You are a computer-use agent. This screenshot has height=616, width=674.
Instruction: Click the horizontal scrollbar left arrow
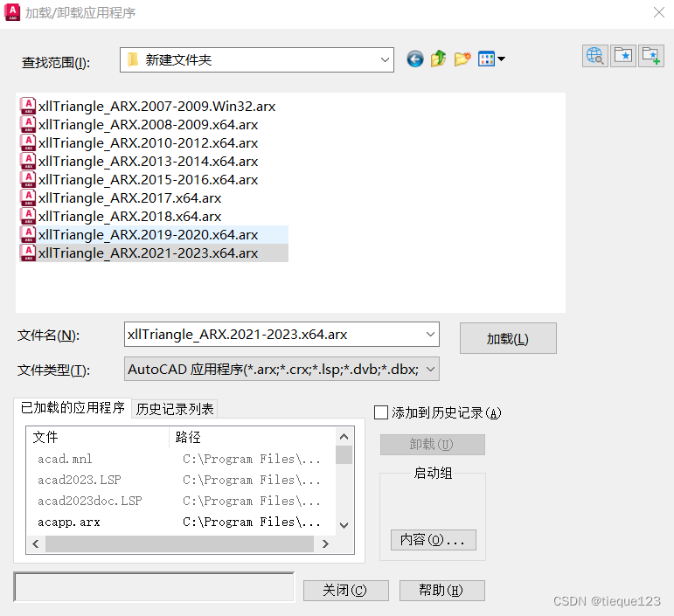[x=36, y=543]
